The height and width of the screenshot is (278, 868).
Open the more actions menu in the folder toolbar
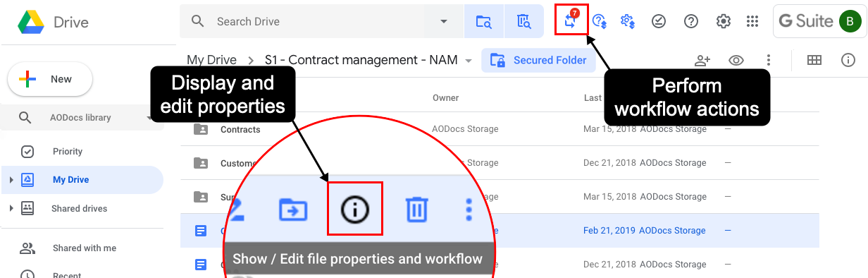point(769,61)
